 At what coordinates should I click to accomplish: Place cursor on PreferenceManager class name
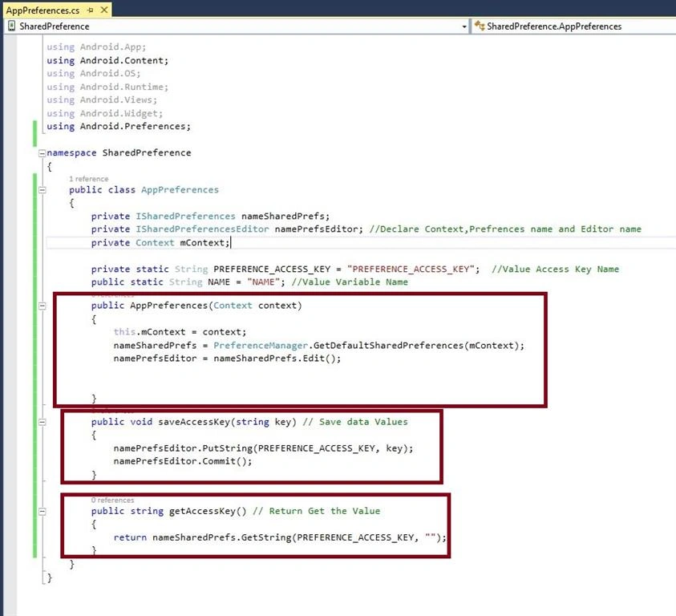tap(261, 346)
